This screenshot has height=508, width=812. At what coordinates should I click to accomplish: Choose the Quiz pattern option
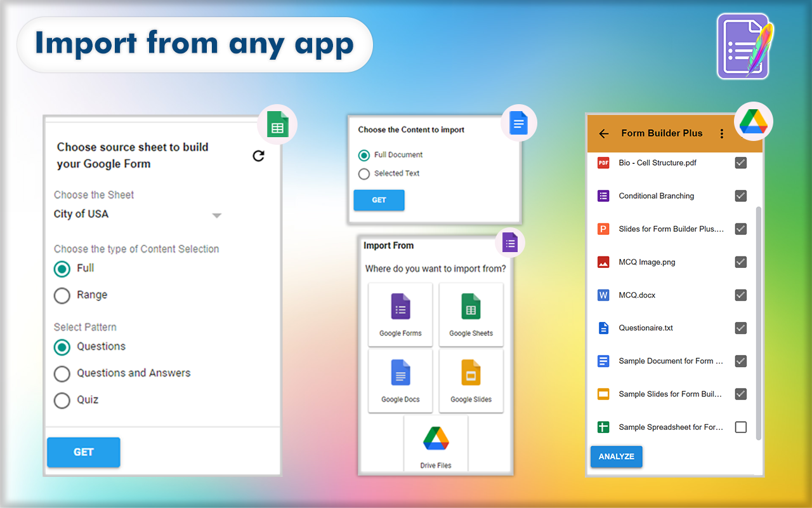(62, 400)
